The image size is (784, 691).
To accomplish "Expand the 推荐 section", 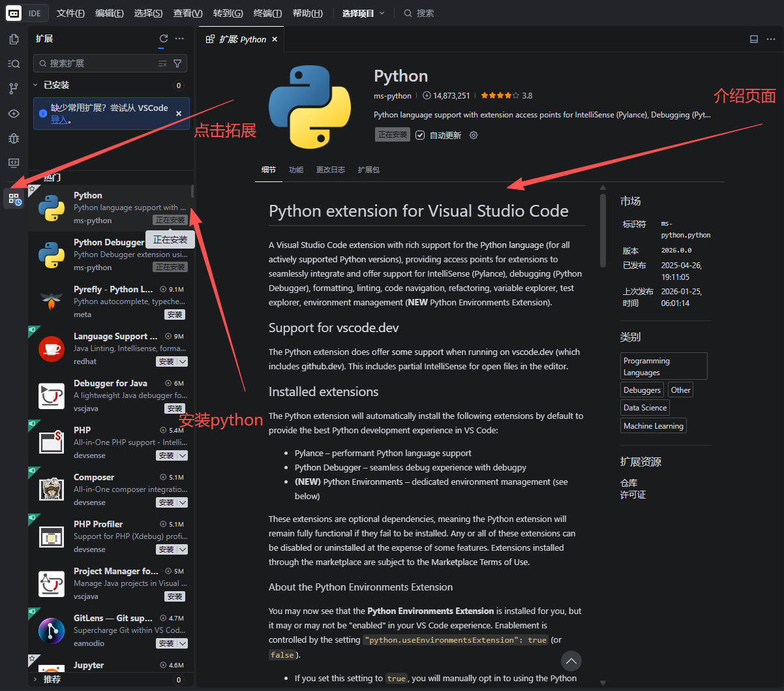I will (x=35, y=679).
